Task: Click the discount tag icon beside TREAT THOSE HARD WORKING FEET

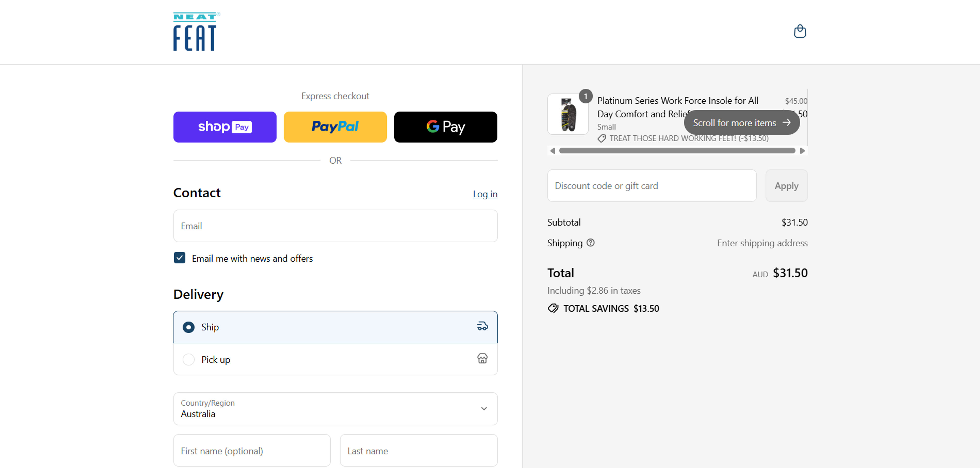Action: (x=602, y=138)
